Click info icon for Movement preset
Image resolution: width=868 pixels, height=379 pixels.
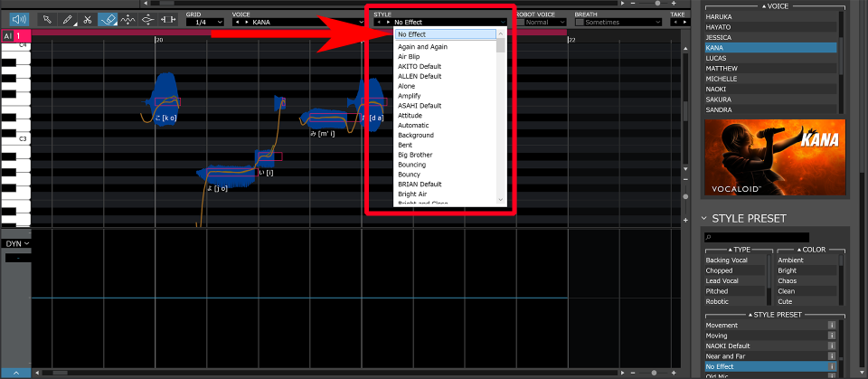832,326
